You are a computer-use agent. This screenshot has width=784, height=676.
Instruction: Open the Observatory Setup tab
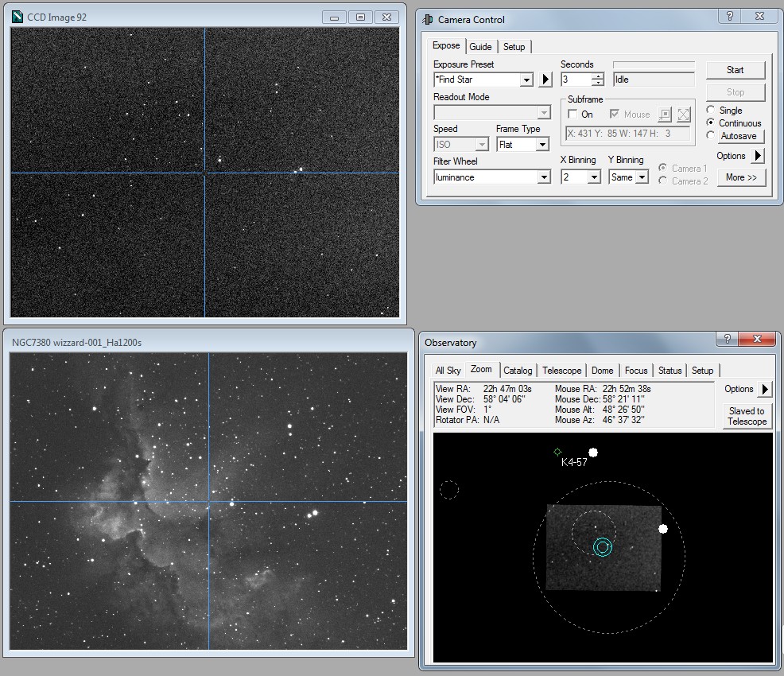(703, 371)
